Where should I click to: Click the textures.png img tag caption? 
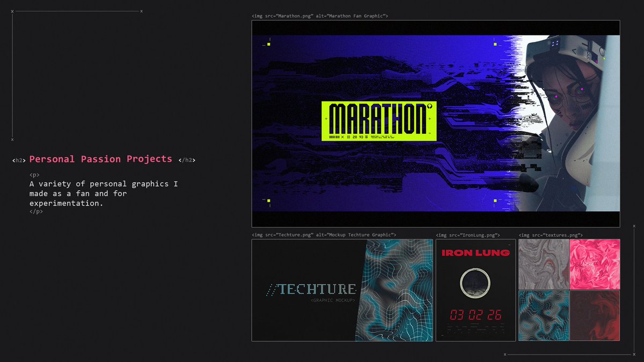pyautogui.click(x=551, y=235)
